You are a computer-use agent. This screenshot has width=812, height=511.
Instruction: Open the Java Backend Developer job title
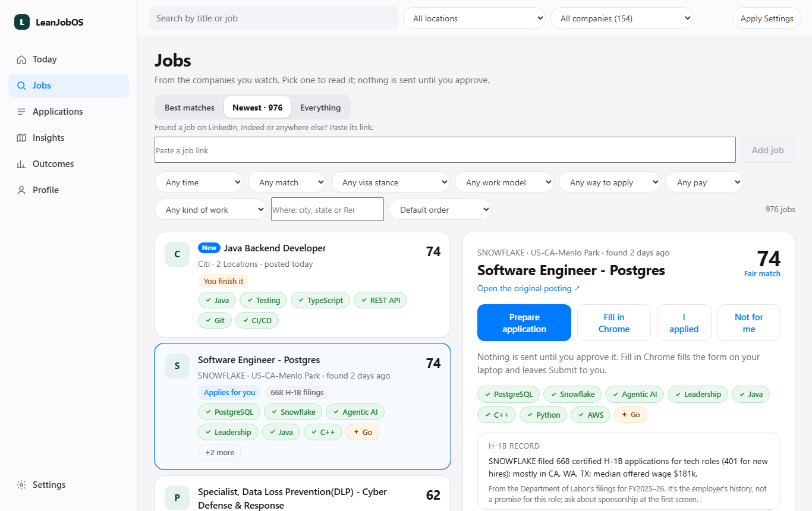coord(275,248)
